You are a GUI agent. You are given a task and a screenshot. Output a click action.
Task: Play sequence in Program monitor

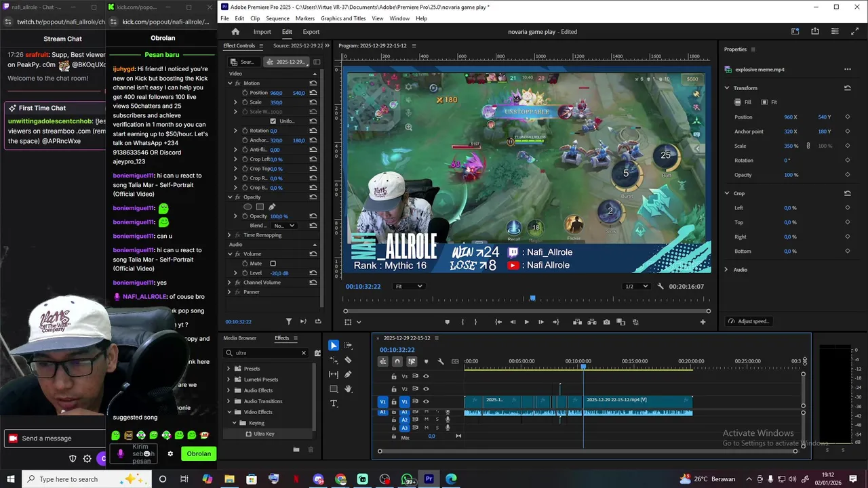coord(526,322)
